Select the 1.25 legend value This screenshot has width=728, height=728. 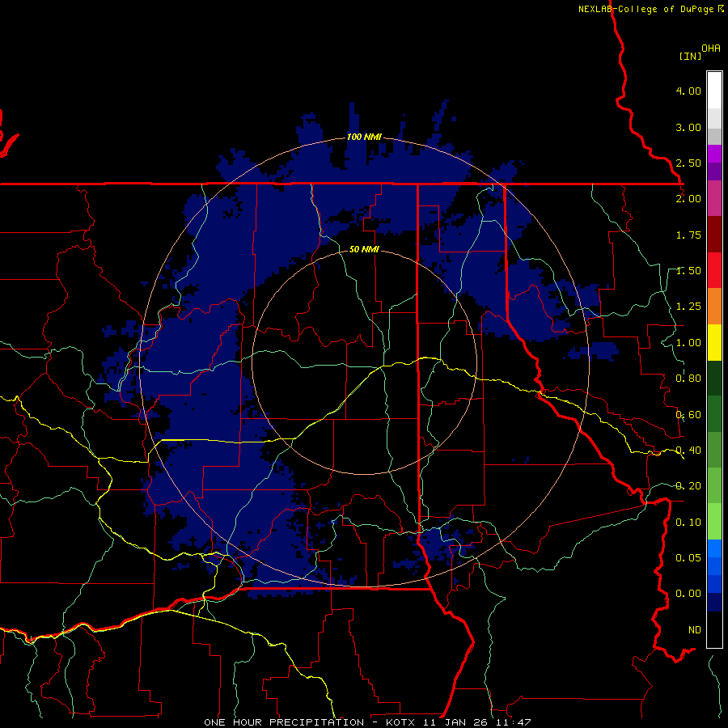(688, 307)
